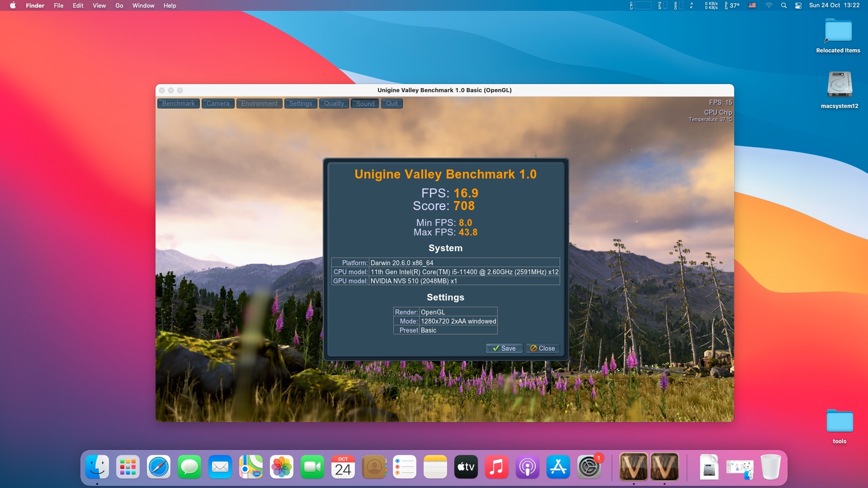
Task: Quit the Valley benchmark
Action: pyautogui.click(x=392, y=103)
